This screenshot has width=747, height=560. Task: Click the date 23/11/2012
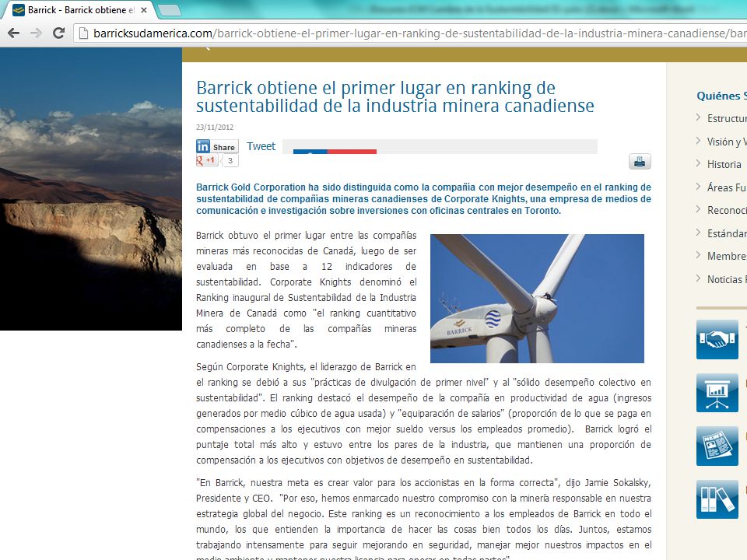point(215,127)
